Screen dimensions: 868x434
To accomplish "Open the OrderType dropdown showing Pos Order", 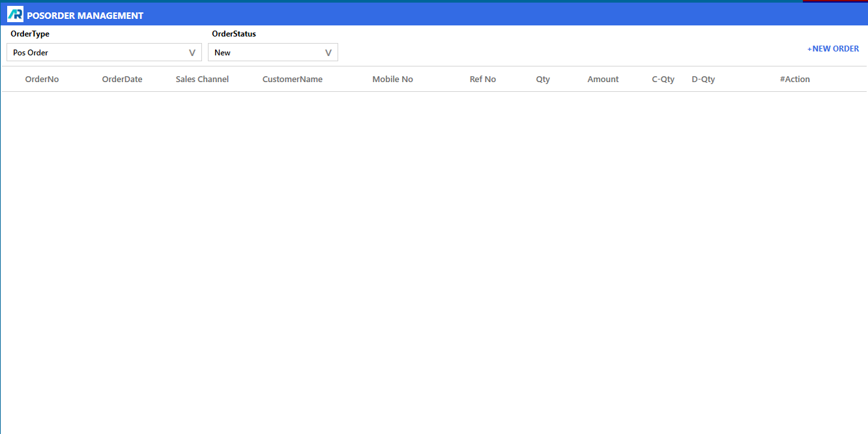I will 104,52.
